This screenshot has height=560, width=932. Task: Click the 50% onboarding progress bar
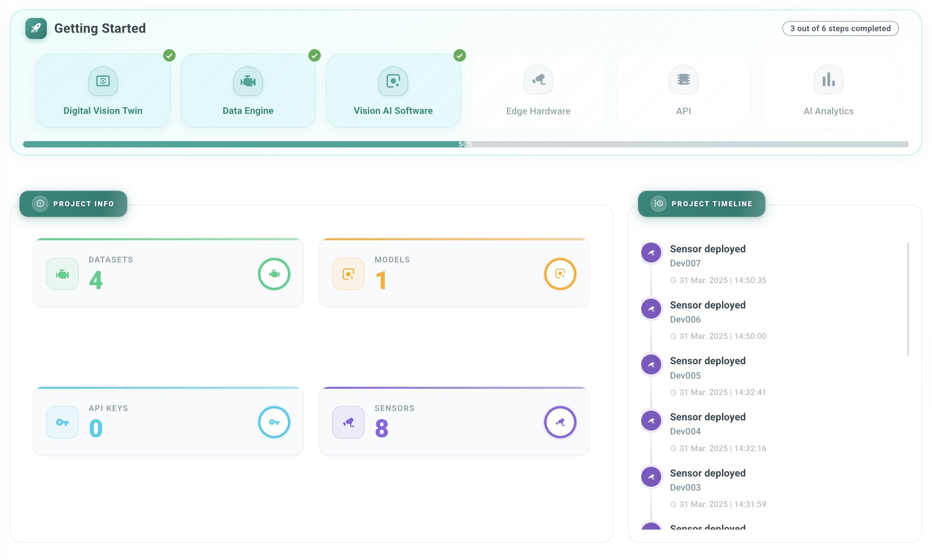(x=466, y=144)
